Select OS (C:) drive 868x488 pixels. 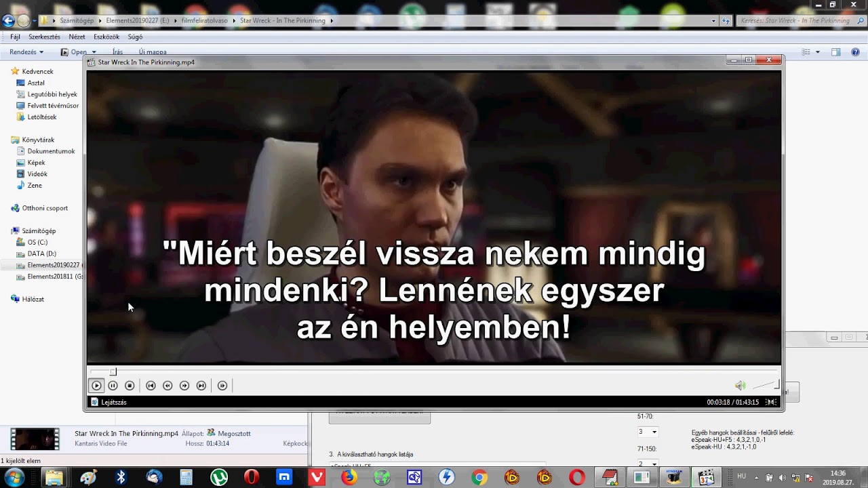coord(37,242)
